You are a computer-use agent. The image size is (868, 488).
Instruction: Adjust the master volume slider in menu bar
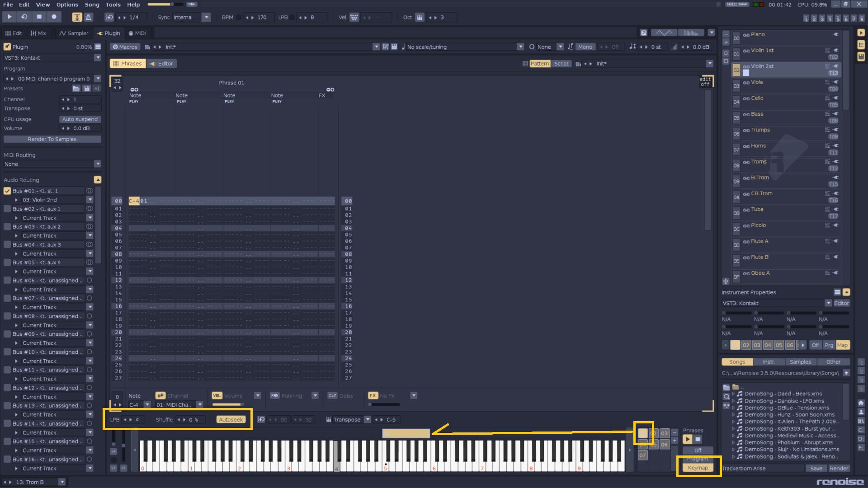coord(165,5)
